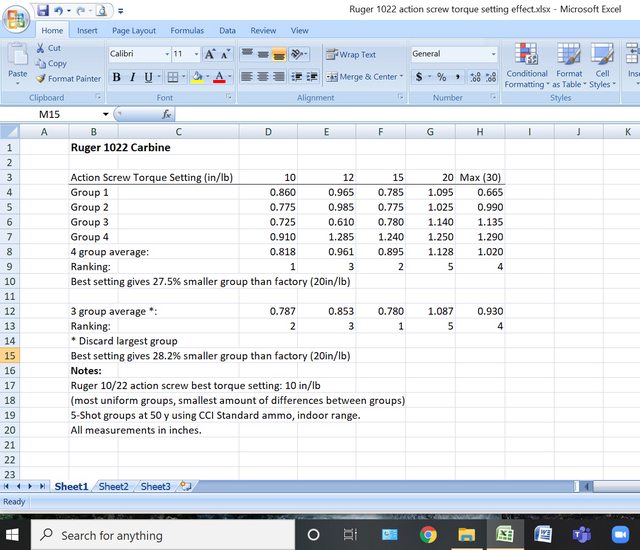Viewport: 640px width, 550px height.
Task: Apply comma style number format
Action: [458, 77]
